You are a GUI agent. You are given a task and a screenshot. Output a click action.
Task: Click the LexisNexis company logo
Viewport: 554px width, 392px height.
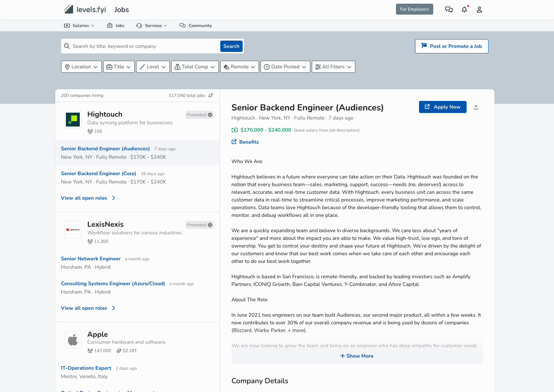[73, 230]
